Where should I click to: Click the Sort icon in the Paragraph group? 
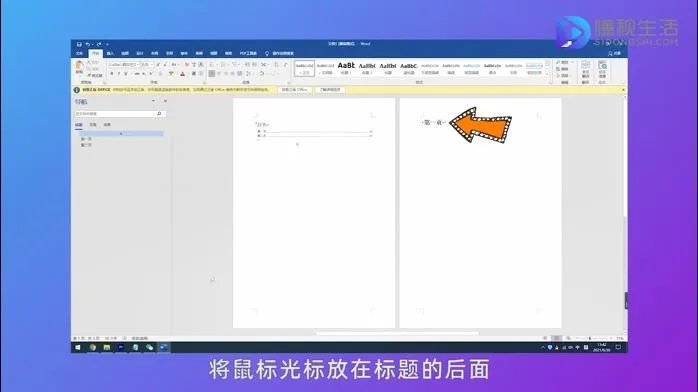point(276,65)
